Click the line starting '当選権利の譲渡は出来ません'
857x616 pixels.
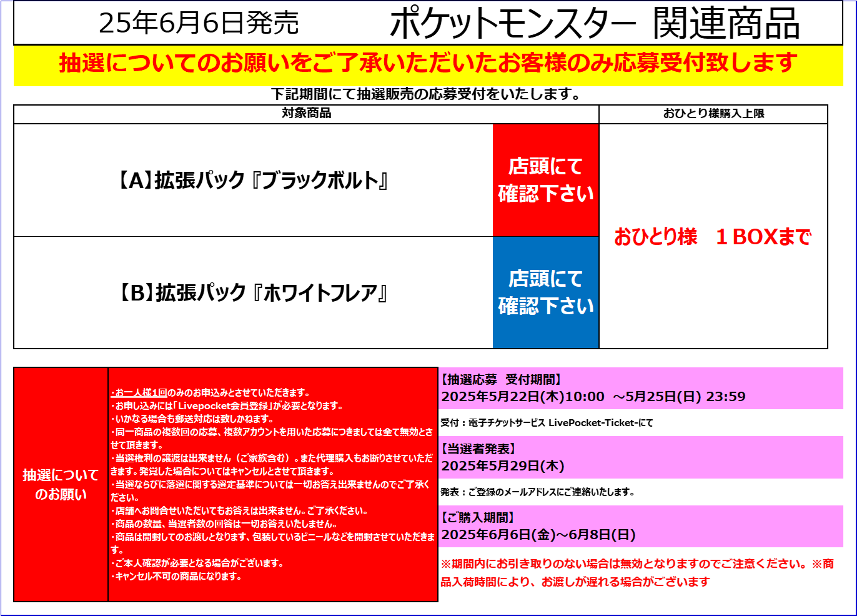coord(272,464)
